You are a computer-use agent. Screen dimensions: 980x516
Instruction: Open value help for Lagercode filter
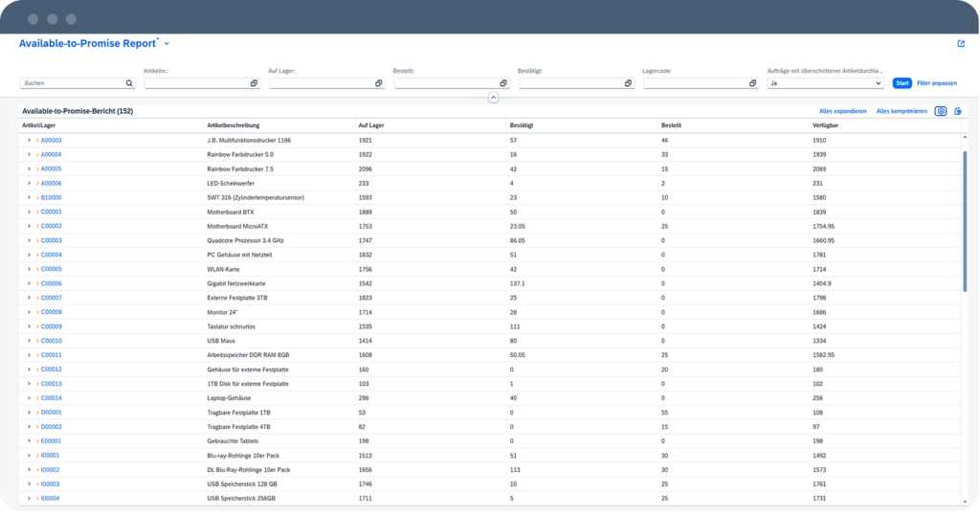pyautogui.click(x=752, y=83)
